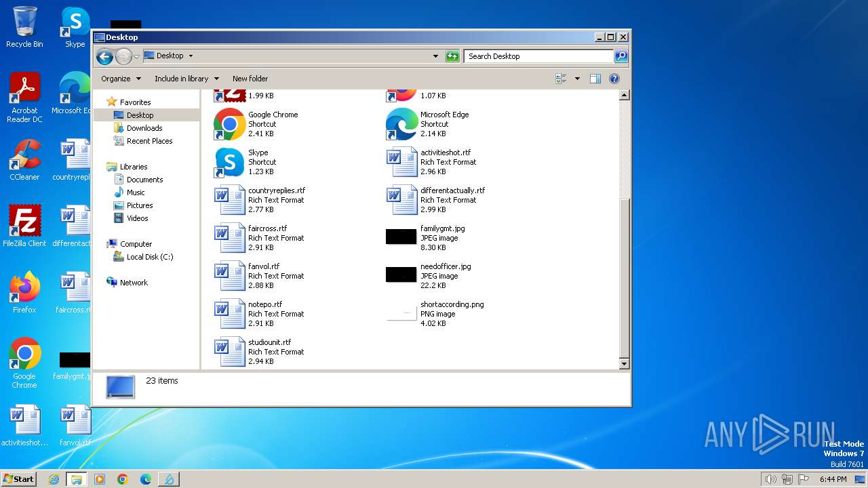Viewport: 868px width, 488px height.
Task: Select Acrobat Reader DC desktop icon
Action: [24, 98]
